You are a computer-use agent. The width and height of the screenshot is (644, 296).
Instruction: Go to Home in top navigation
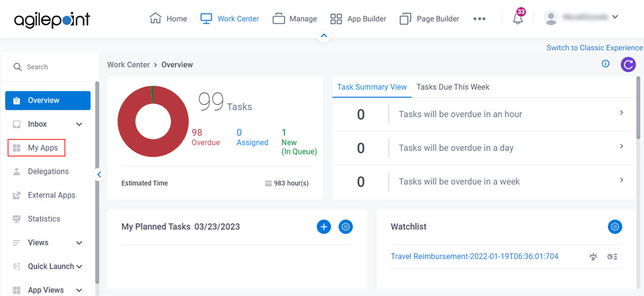click(x=168, y=19)
